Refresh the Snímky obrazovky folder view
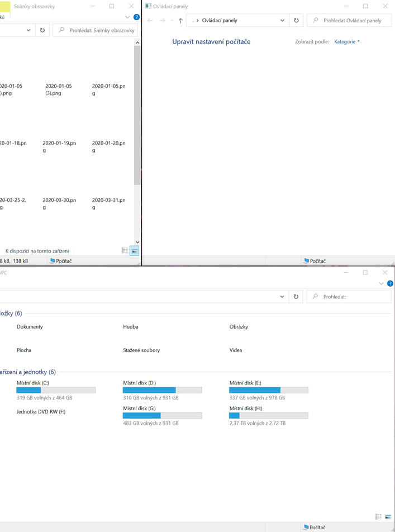395x532 pixels. coord(42,30)
